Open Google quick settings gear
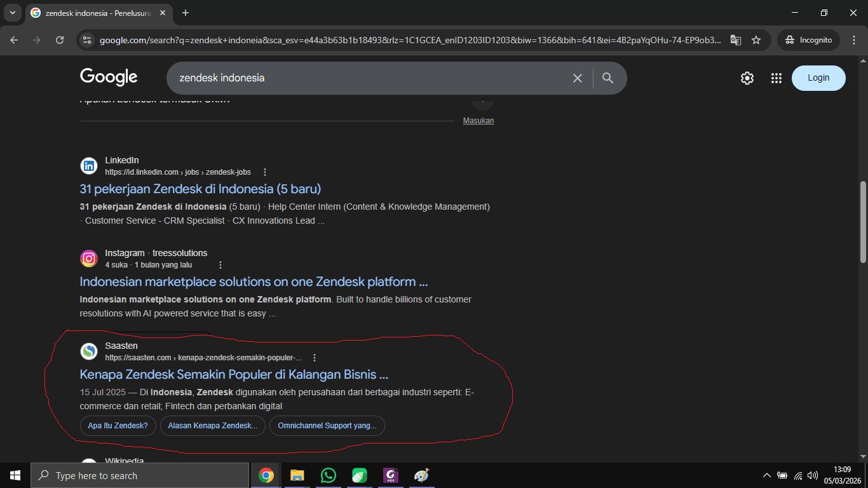868x488 pixels. tap(747, 78)
